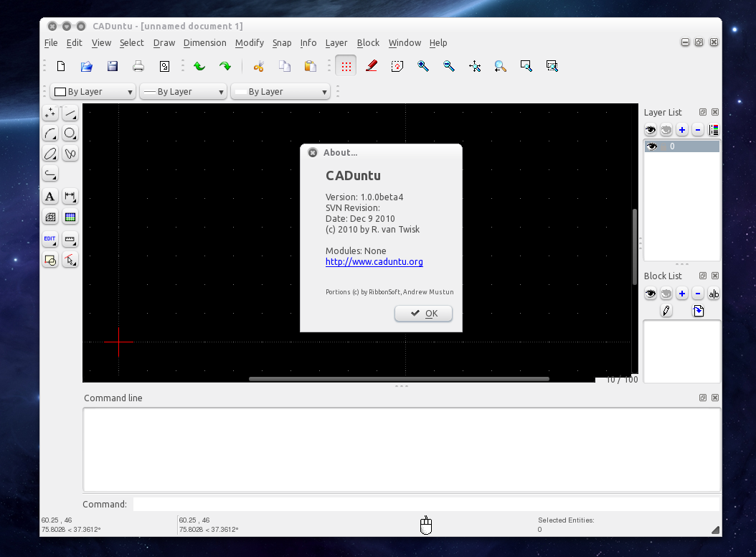Open the www.caduntu.org link
The height and width of the screenshot is (557, 756).
coord(374,262)
